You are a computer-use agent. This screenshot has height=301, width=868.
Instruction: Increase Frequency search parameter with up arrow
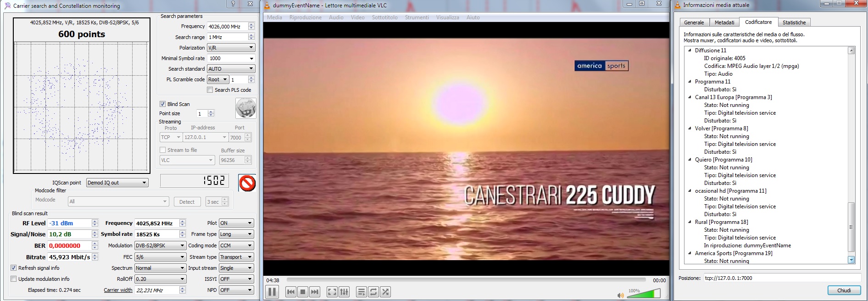251,25
